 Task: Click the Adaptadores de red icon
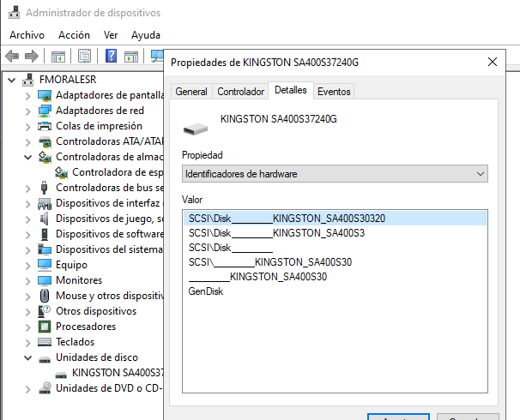click(x=45, y=111)
